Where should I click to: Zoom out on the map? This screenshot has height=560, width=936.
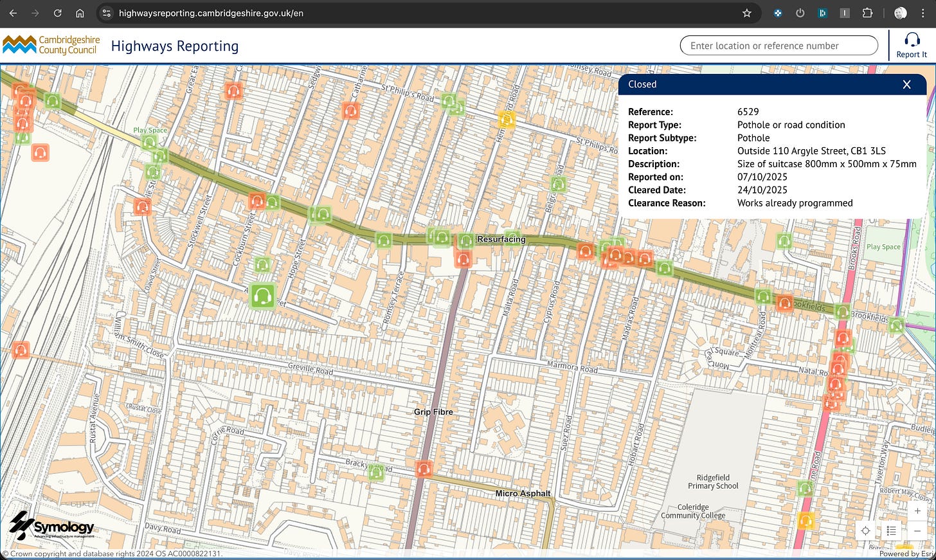coord(917,530)
